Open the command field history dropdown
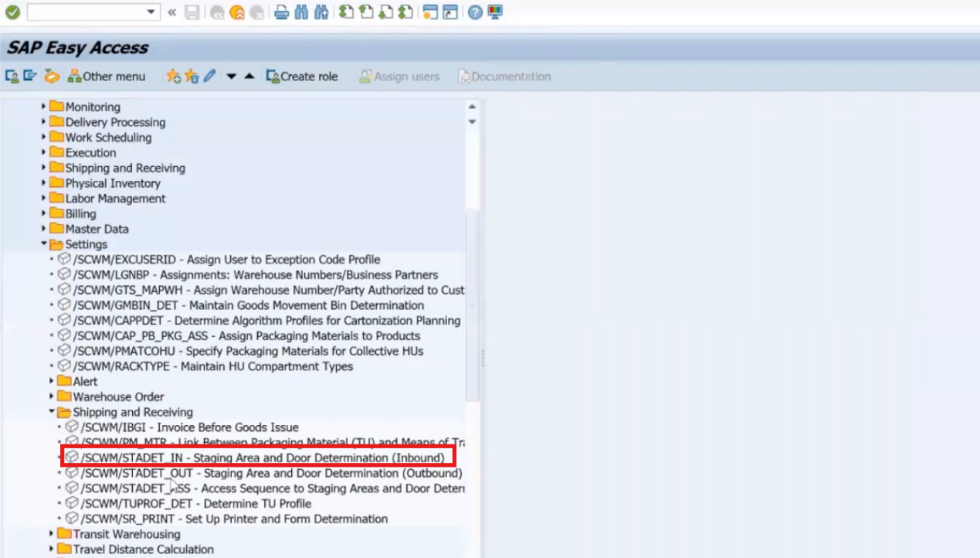The width and height of the screenshot is (980, 558). click(x=151, y=12)
